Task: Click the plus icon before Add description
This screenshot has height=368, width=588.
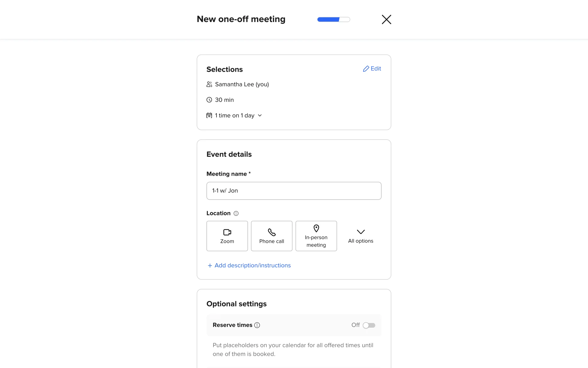Action: [210, 266]
